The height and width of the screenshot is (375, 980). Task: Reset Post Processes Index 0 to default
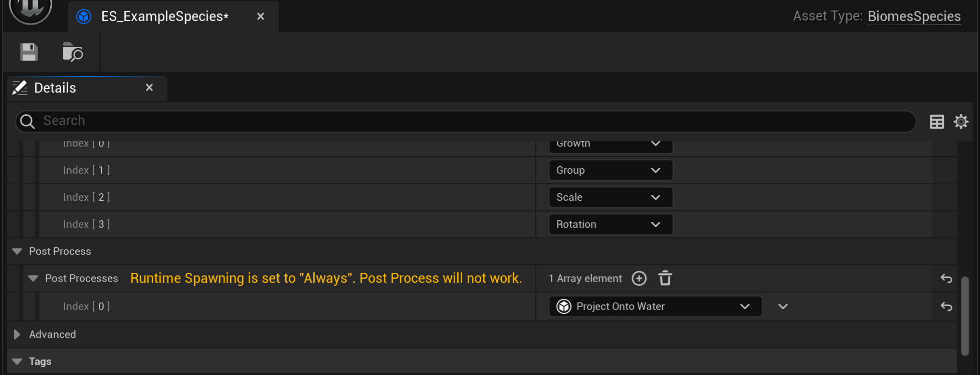[946, 306]
